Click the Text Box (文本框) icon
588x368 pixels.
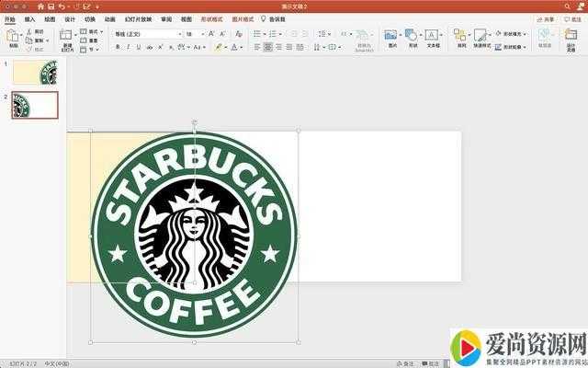(432, 36)
